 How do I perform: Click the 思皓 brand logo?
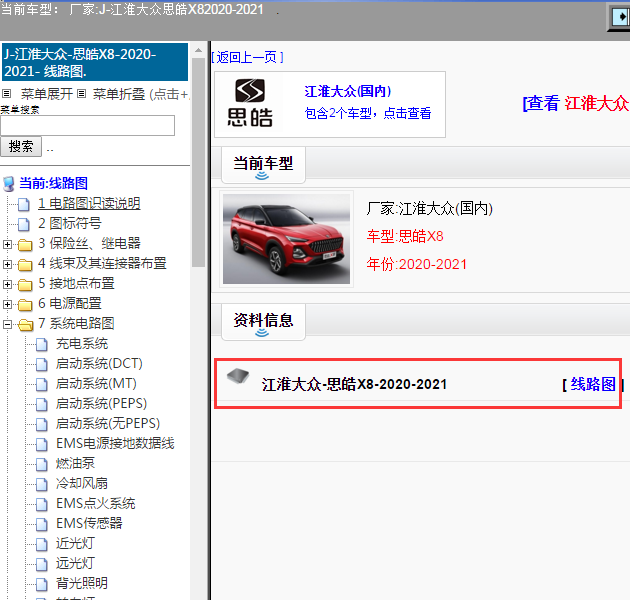click(250, 103)
